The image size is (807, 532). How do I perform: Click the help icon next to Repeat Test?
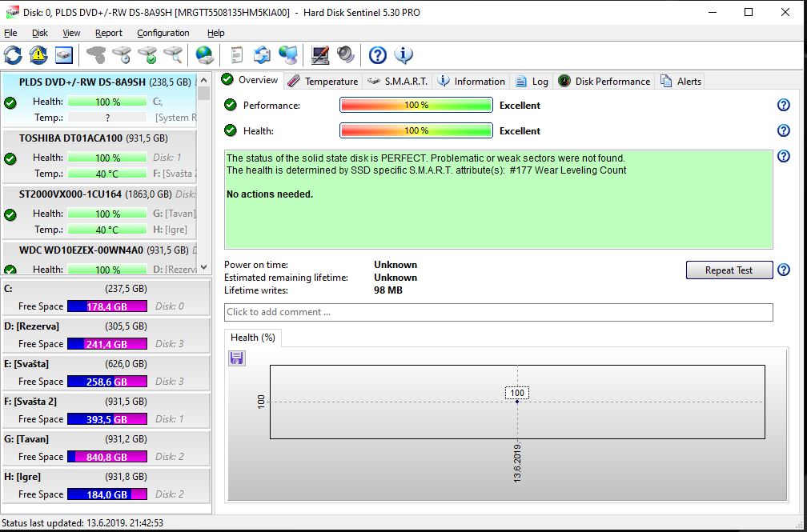pyautogui.click(x=784, y=270)
